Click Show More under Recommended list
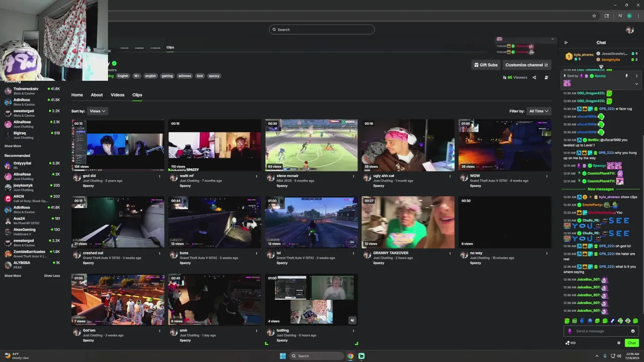Screen dimensions: 644x362 (x=13, y=276)
